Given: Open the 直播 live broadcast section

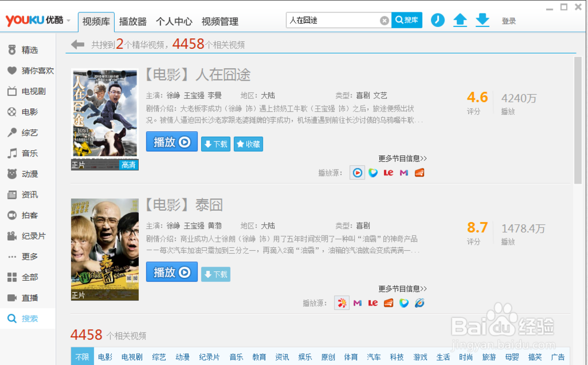Looking at the screenshot, I should (24, 298).
